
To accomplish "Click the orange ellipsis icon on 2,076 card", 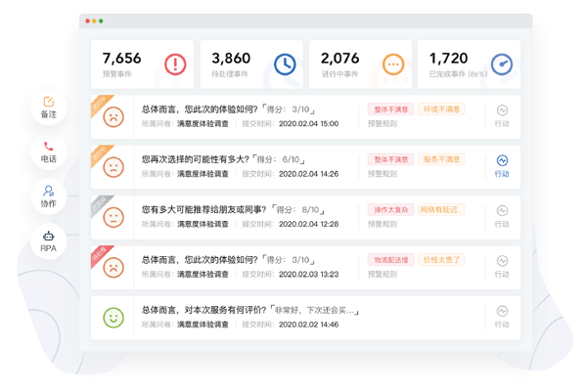I will 393,65.
